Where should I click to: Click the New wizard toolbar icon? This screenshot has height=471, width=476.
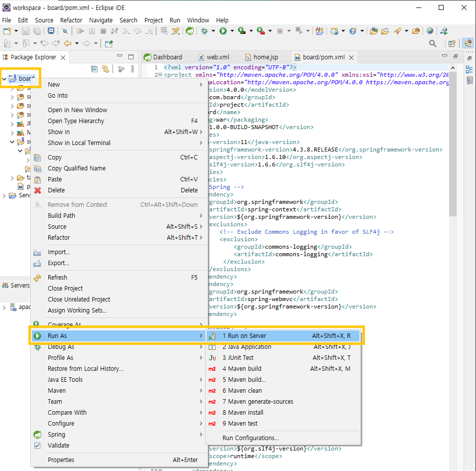point(7,31)
